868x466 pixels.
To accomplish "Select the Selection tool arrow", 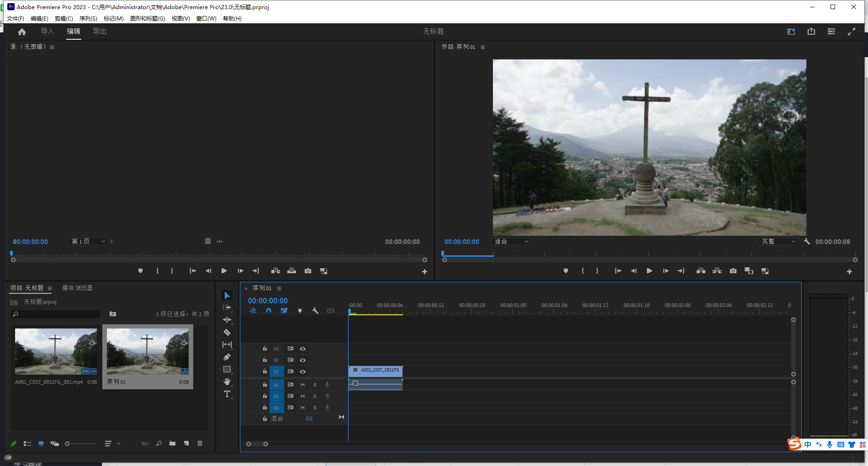I will (x=227, y=296).
